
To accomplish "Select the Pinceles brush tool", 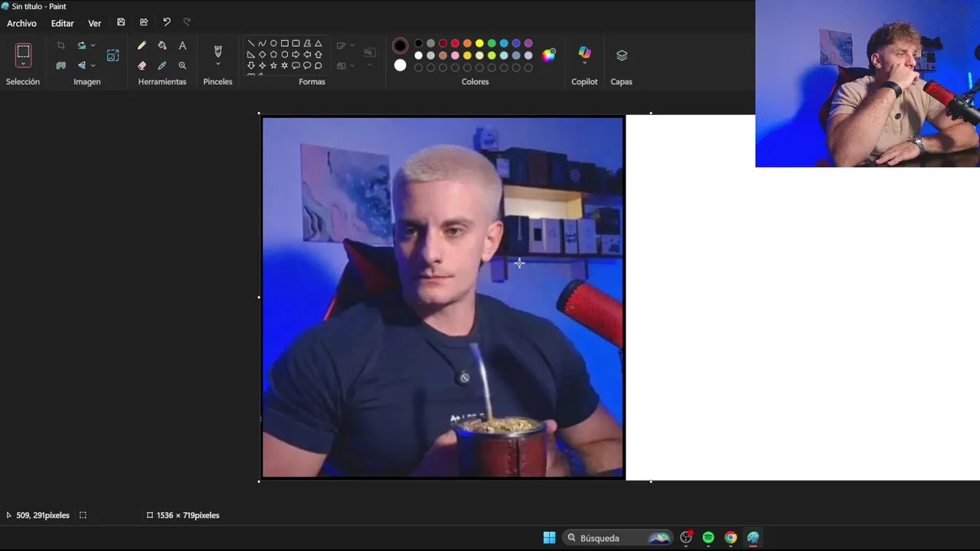I will pyautogui.click(x=217, y=51).
